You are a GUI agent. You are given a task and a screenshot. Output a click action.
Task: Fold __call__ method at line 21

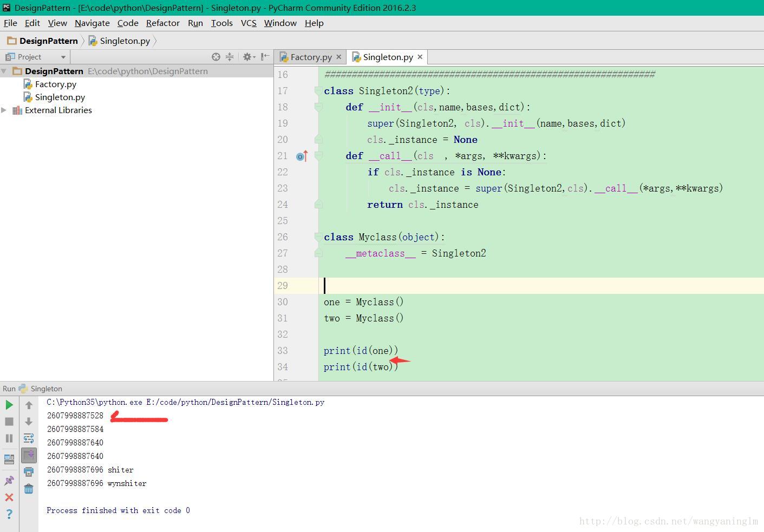coord(318,156)
